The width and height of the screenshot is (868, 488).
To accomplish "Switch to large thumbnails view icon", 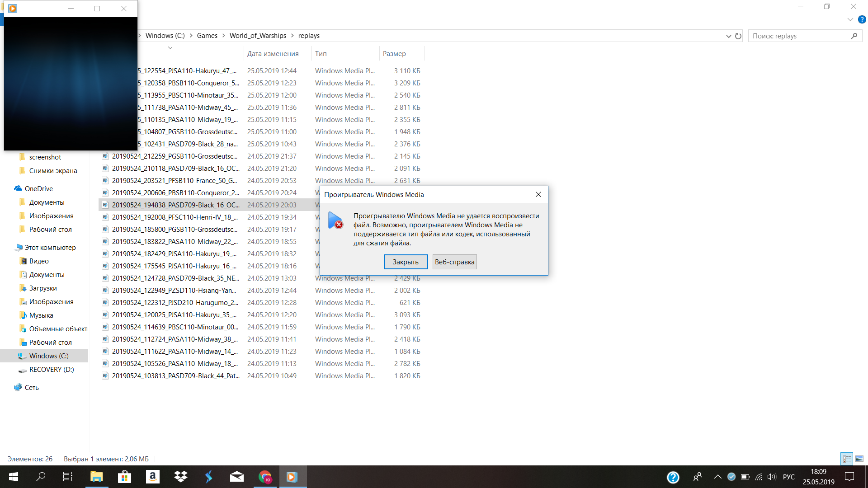I will 859,459.
